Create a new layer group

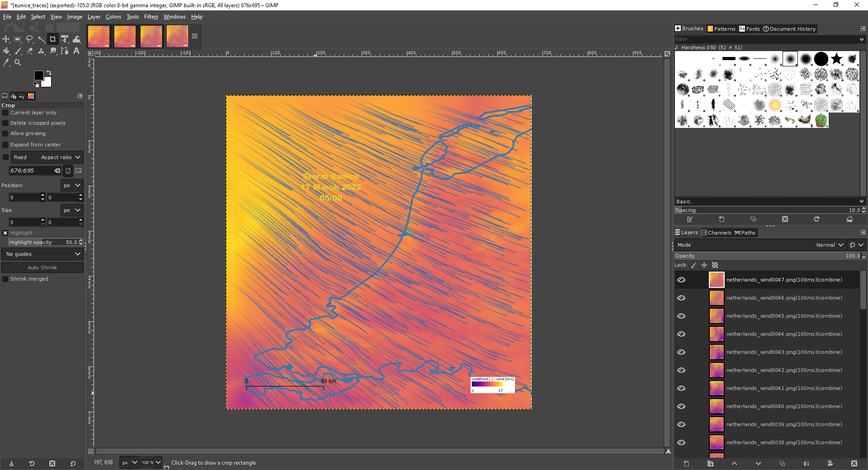click(710, 464)
